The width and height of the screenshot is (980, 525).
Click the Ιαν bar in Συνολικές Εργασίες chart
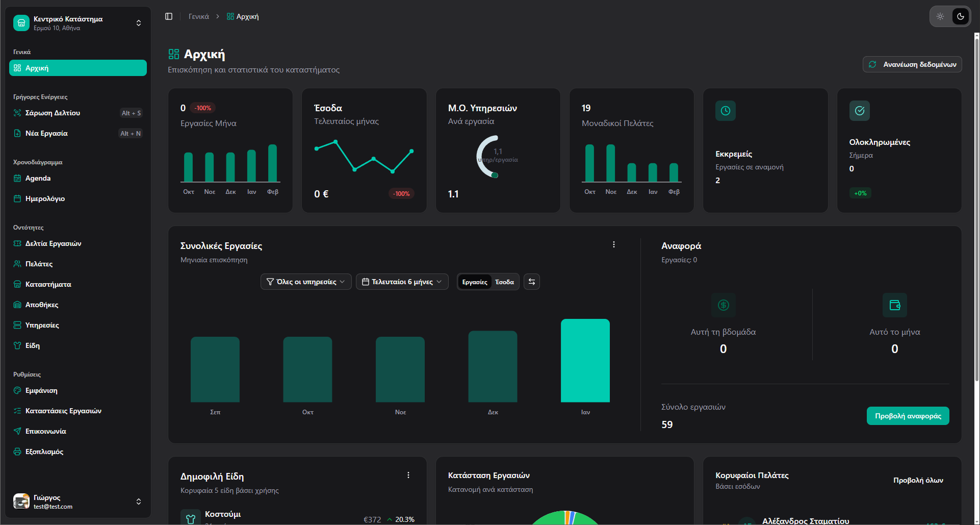tap(585, 361)
